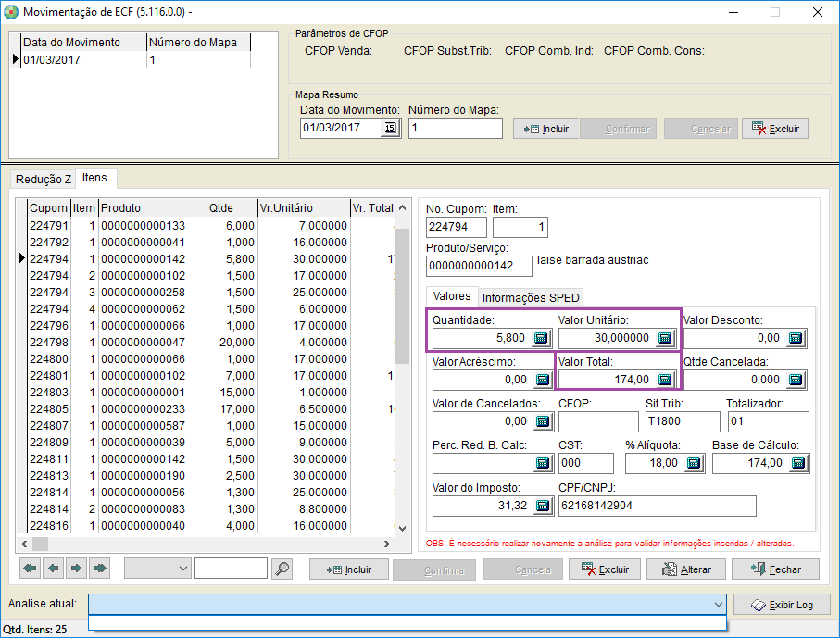Click calendar icon in Data do Movimento
This screenshot has height=638, width=840.
(x=390, y=128)
